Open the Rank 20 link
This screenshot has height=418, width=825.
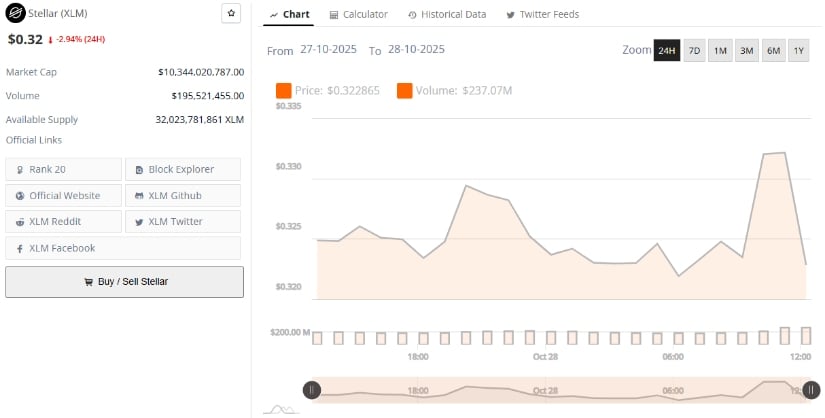(63, 170)
